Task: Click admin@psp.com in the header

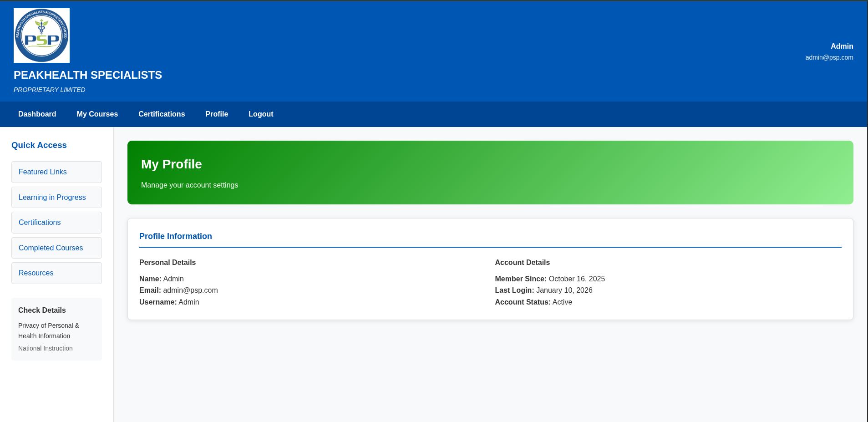Action: (829, 57)
